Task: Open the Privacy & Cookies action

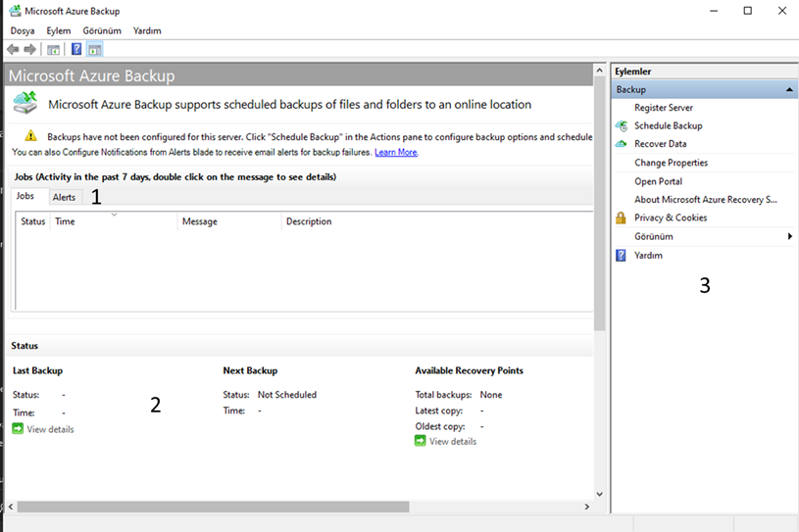Action: pos(671,218)
